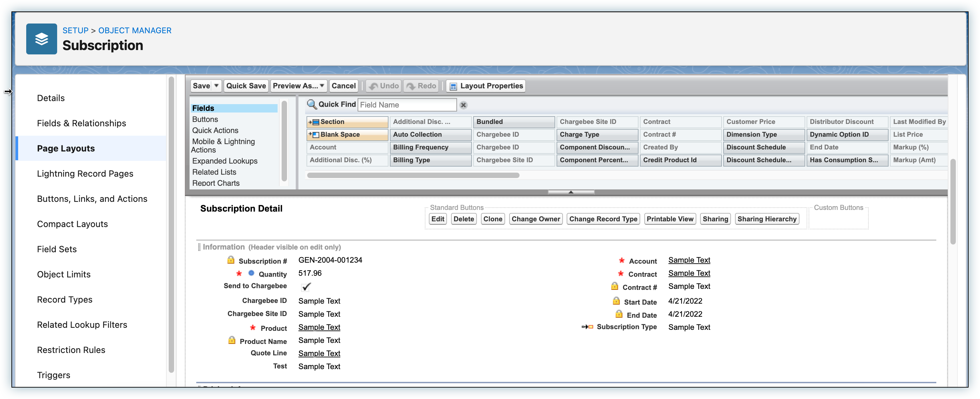This screenshot has height=399, width=980.
Task: Open the Save dropdown arrow
Action: pyautogui.click(x=216, y=86)
